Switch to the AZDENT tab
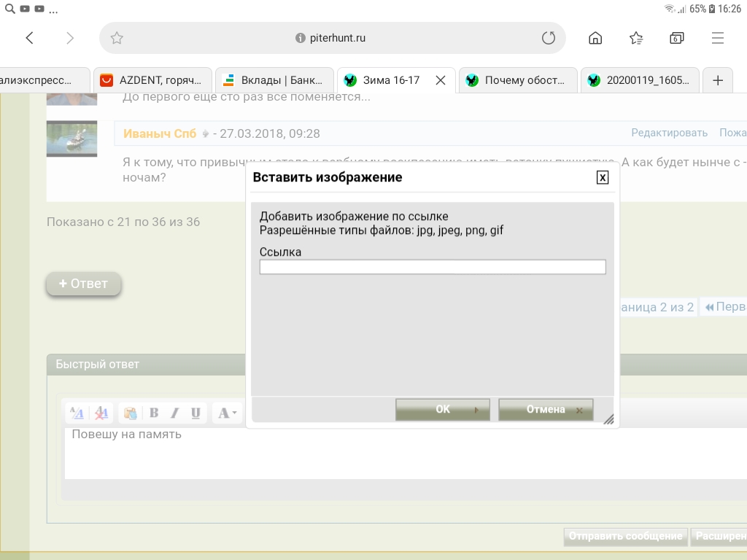Image resolution: width=747 pixels, height=560 pixels. [x=152, y=80]
